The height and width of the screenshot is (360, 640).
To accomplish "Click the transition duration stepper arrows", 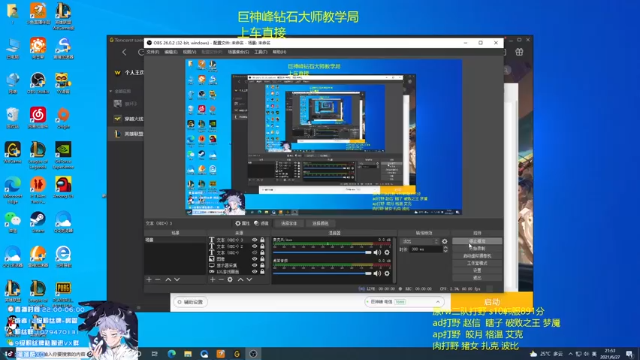I will pos(445,249).
